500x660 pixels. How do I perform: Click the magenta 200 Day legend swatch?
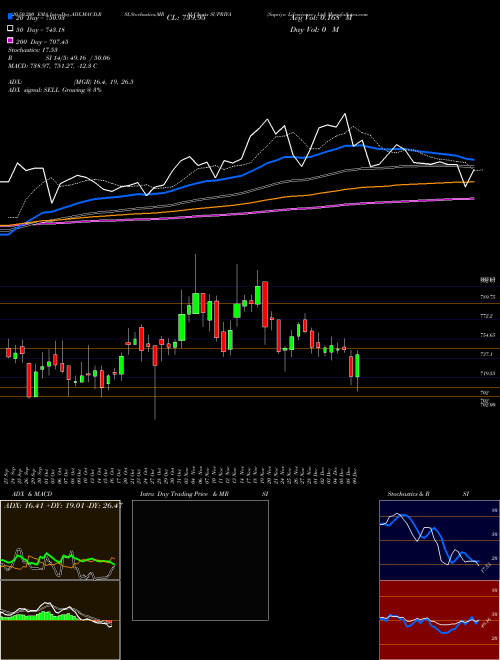coord(10,40)
